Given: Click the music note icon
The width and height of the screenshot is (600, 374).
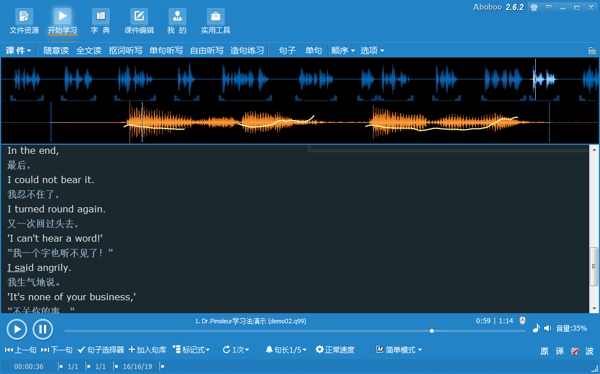Looking at the screenshot, I should click(536, 328).
